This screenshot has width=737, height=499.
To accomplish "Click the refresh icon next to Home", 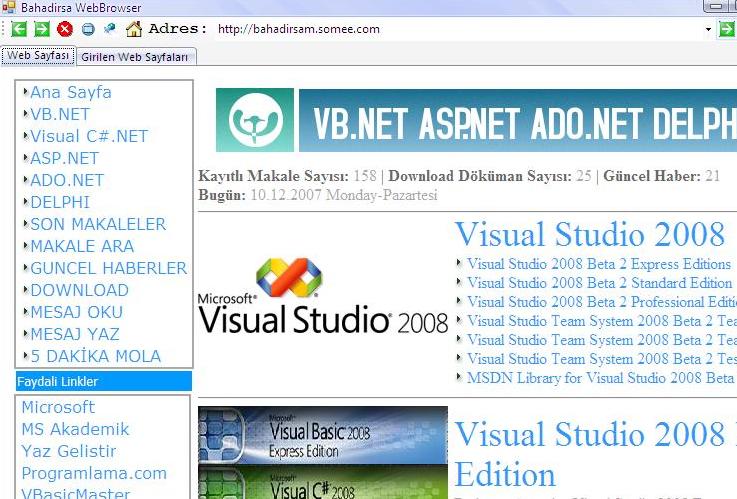I will 110,29.
